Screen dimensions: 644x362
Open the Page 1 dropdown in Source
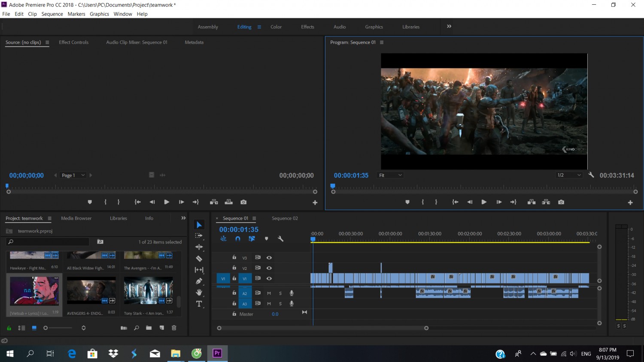(x=73, y=175)
